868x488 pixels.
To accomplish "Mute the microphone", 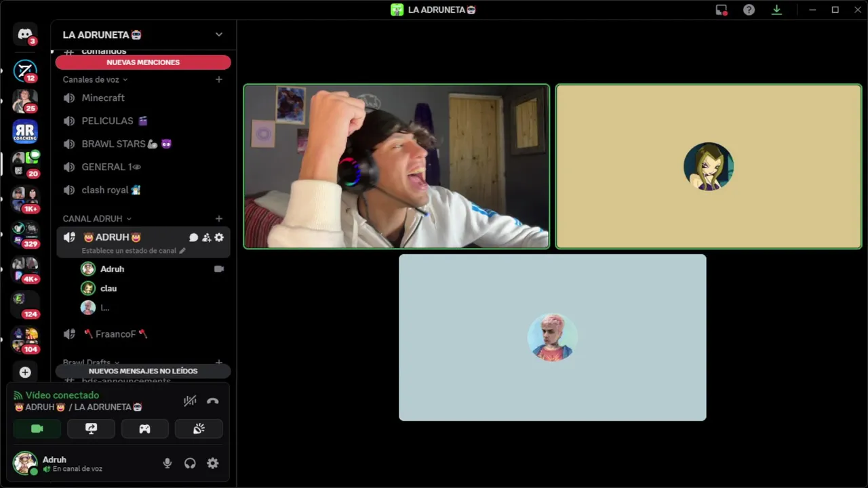I will click(x=167, y=463).
